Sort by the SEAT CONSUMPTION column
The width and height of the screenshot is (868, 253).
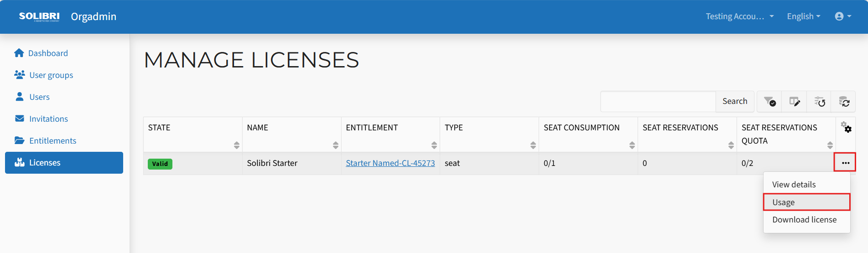pos(632,145)
